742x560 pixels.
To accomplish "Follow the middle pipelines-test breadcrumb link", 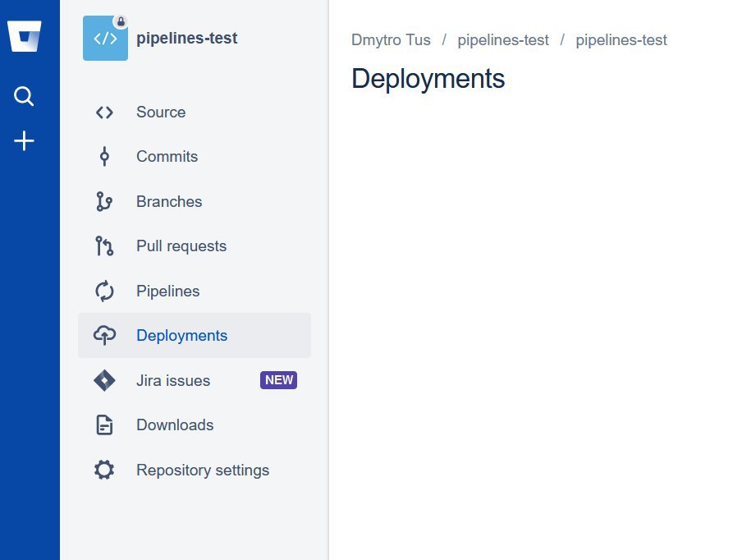I will click(503, 40).
